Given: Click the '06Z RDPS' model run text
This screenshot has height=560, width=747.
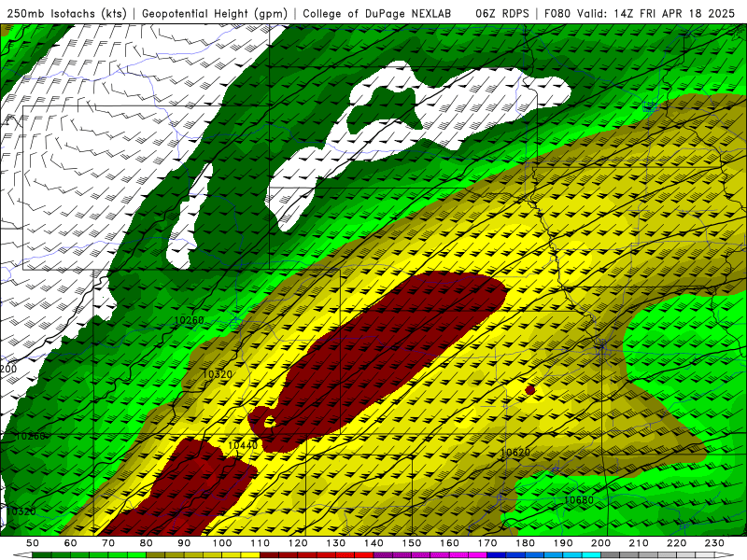Looking at the screenshot, I should [x=502, y=14].
